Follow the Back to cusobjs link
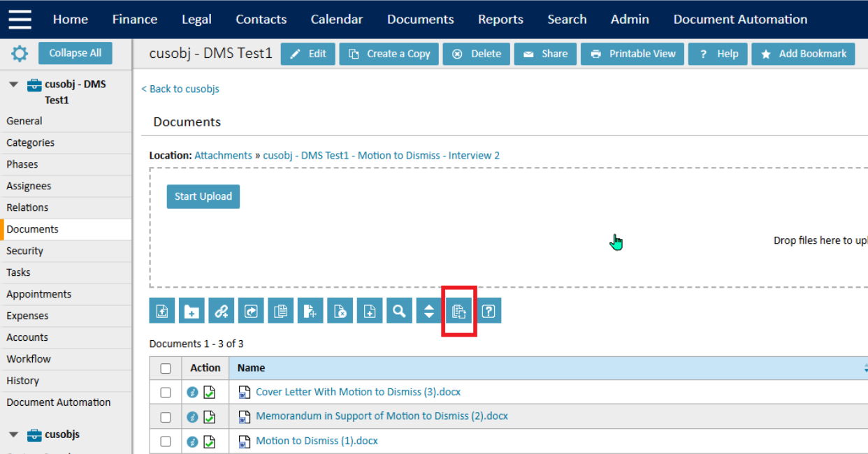This screenshot has height=454, width=868. pos(180,89)
